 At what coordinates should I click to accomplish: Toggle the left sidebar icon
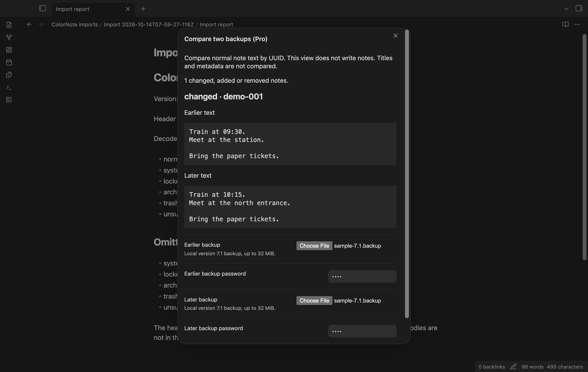click(x=43, y=8)
